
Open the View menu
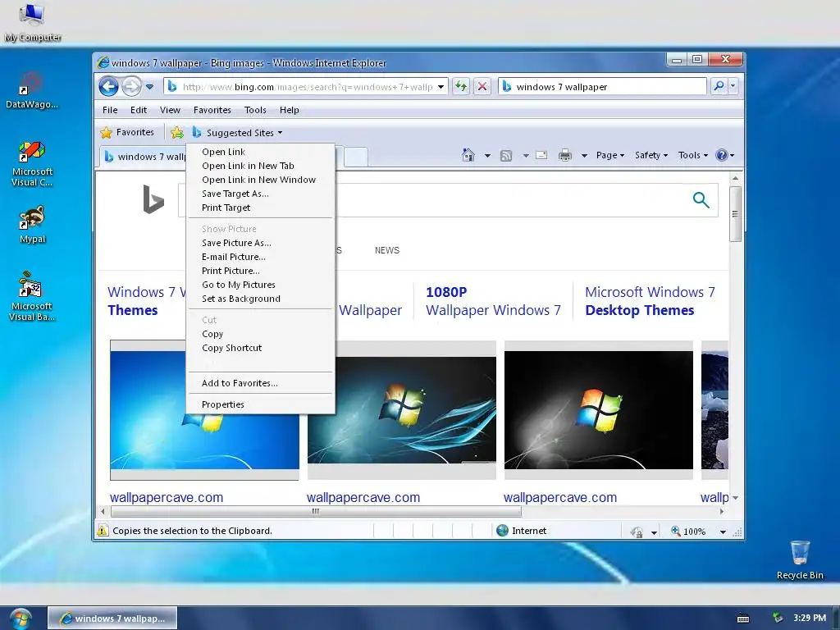click(170, 110)
